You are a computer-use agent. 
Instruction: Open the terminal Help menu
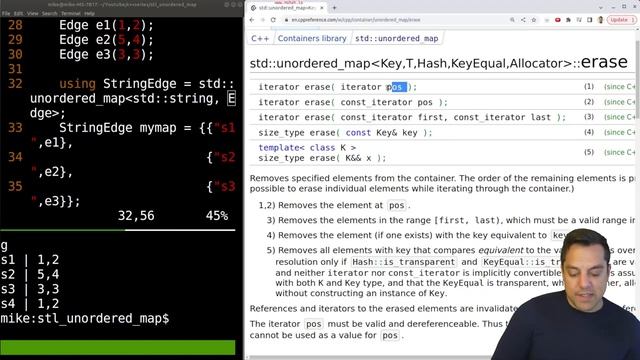click(89, 13)
